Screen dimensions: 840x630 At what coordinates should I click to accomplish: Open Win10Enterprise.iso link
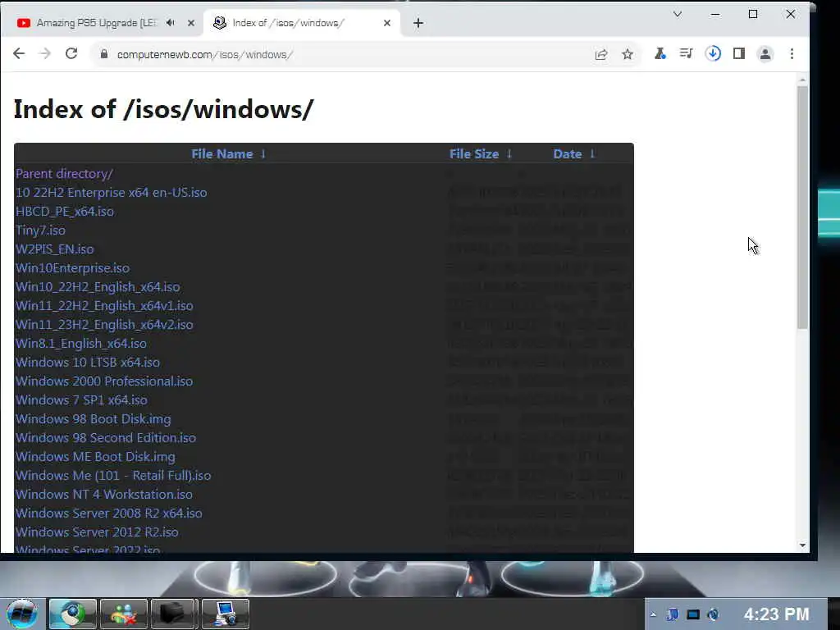72,268
